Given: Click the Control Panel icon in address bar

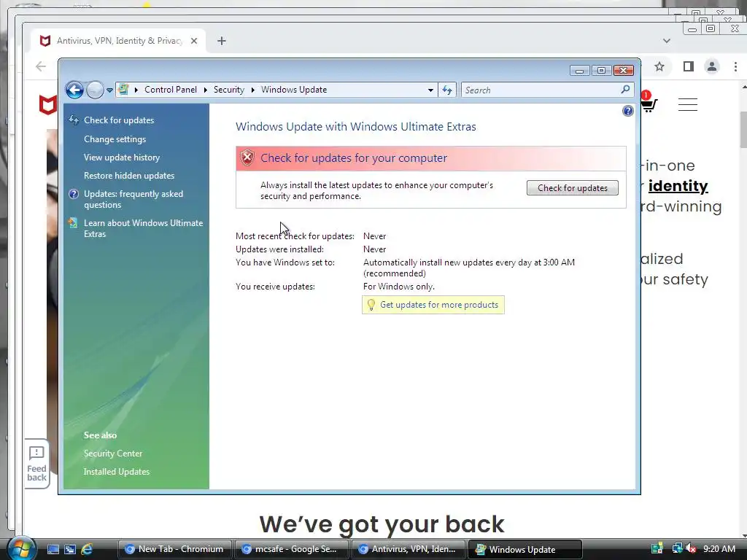Looking at the screenshot, I should pos(124,90).
